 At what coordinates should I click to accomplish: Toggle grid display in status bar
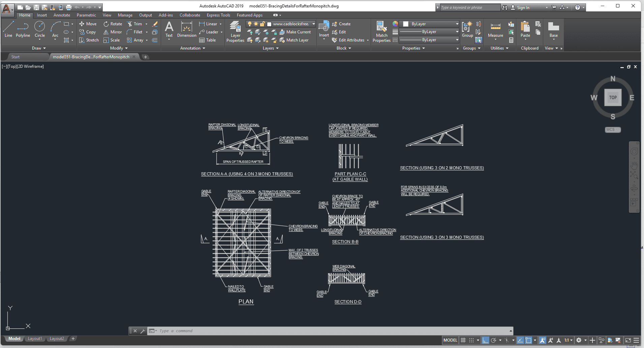point(463,340)
